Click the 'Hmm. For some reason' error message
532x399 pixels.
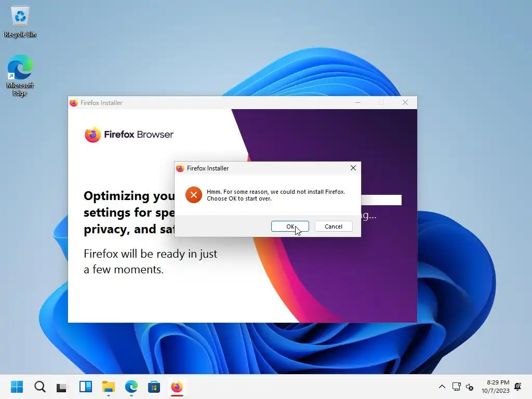point(275,195)
